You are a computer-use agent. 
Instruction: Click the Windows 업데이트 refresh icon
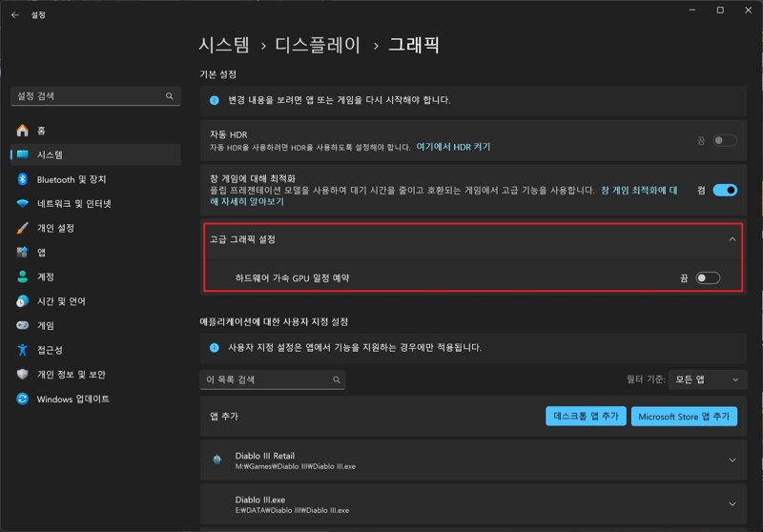22,399
